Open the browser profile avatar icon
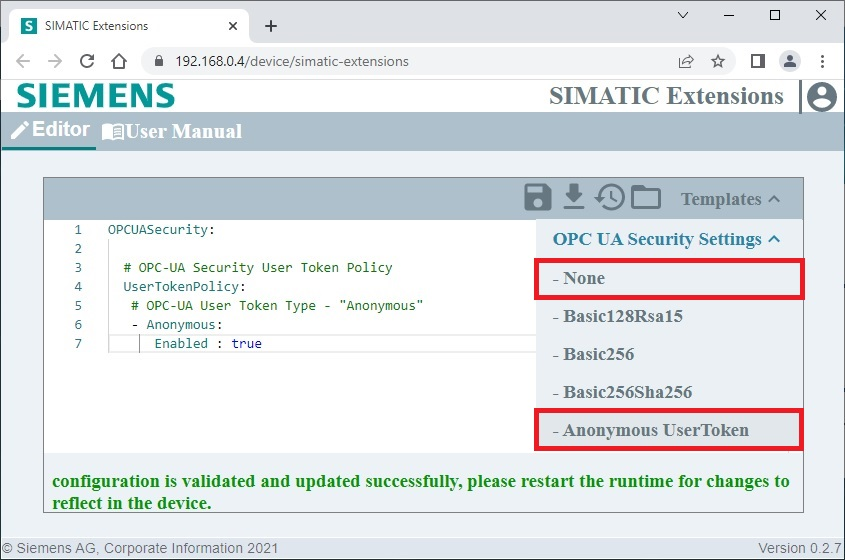The image size is (845, 560). tap(789, 61)
